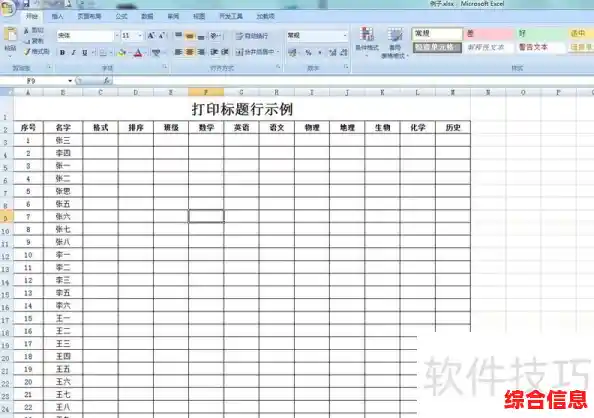594x418 pixels.
Task: Click the Decrease Indent icon
Action: coord(214,52)
